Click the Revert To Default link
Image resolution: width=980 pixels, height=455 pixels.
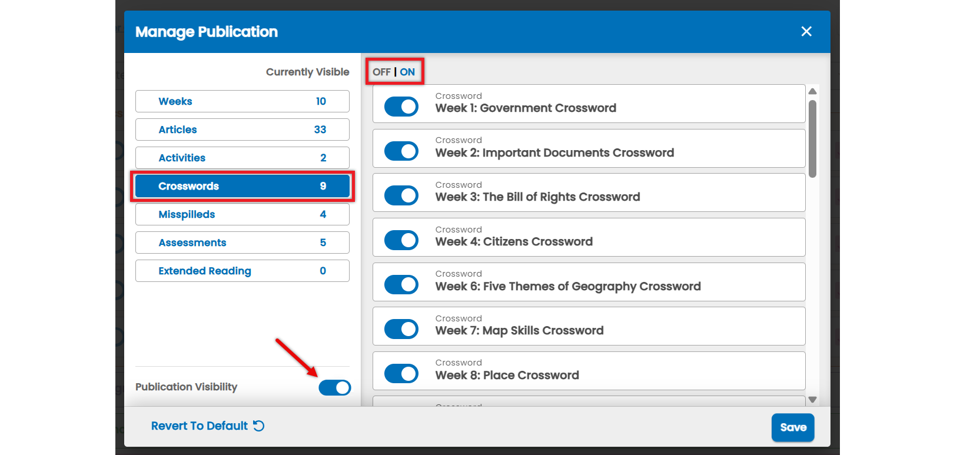tap(208, 426)
